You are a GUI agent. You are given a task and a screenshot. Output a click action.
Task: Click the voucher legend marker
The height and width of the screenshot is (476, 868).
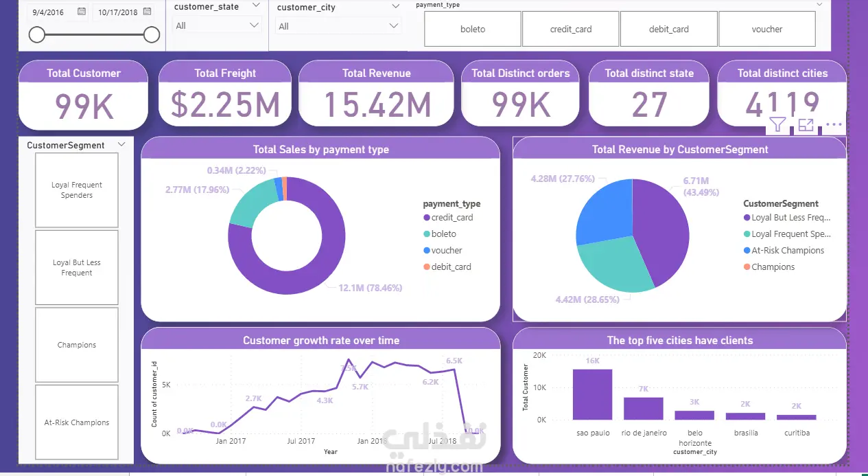pos(427,251)
